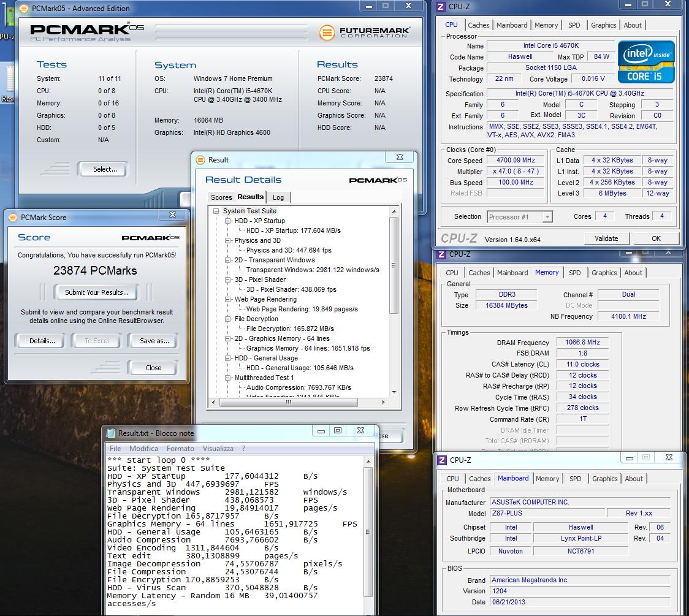Open the Memory tab in Mainboard CPU-Z window
689x616 pixels.
coord(547,479)
